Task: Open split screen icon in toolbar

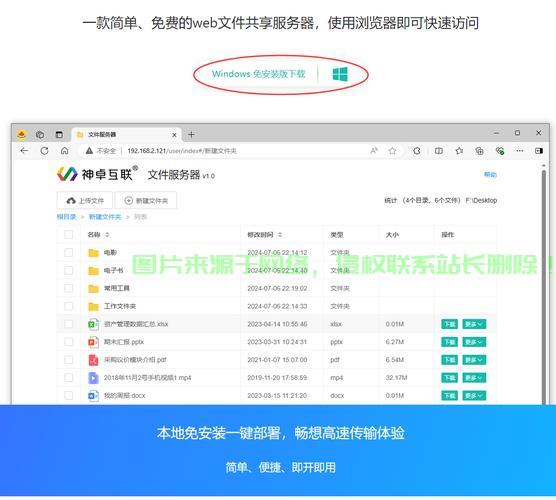Action: coord(439,151)
